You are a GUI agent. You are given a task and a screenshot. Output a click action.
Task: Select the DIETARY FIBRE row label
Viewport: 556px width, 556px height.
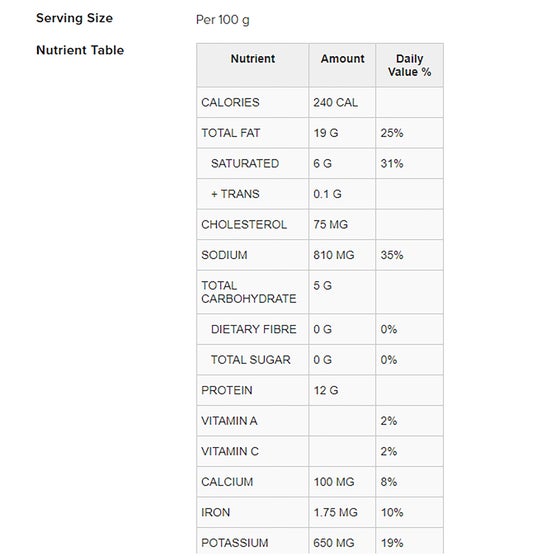coord(254,329)
